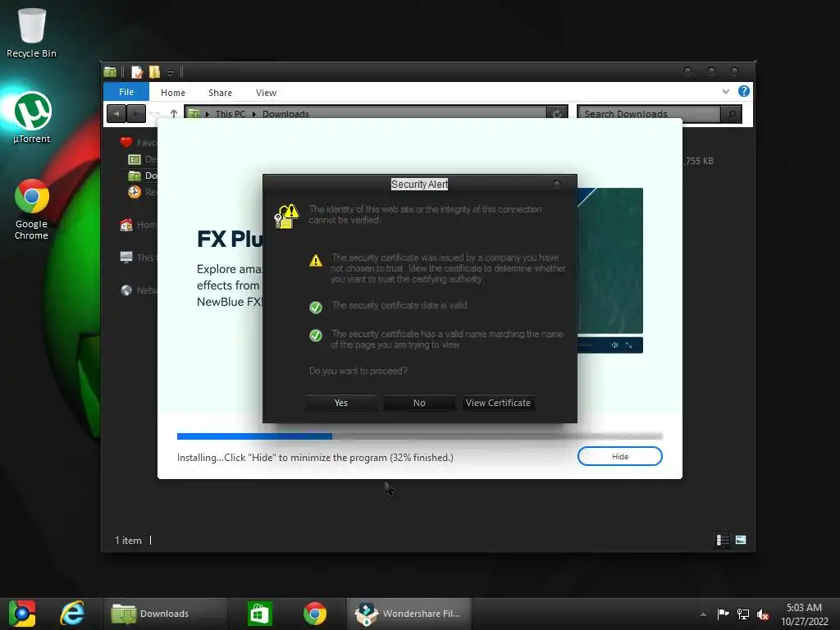Open the File tab in Explorer
The image size is (840, 630).
(x=126, y=92)
